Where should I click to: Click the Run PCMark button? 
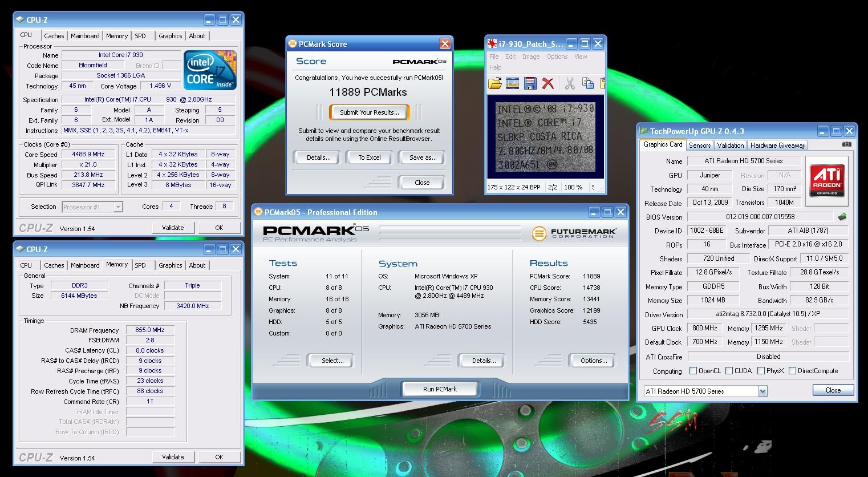tap(440, 389)
